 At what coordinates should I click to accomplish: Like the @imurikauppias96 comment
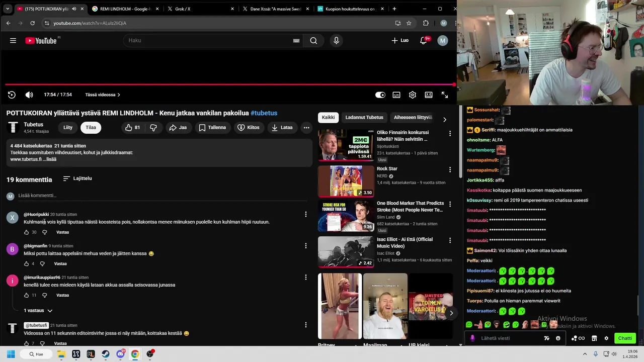pos(27,295)
